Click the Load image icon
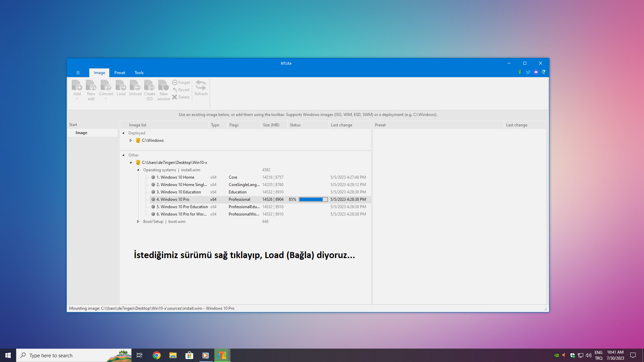 point(121,86)
